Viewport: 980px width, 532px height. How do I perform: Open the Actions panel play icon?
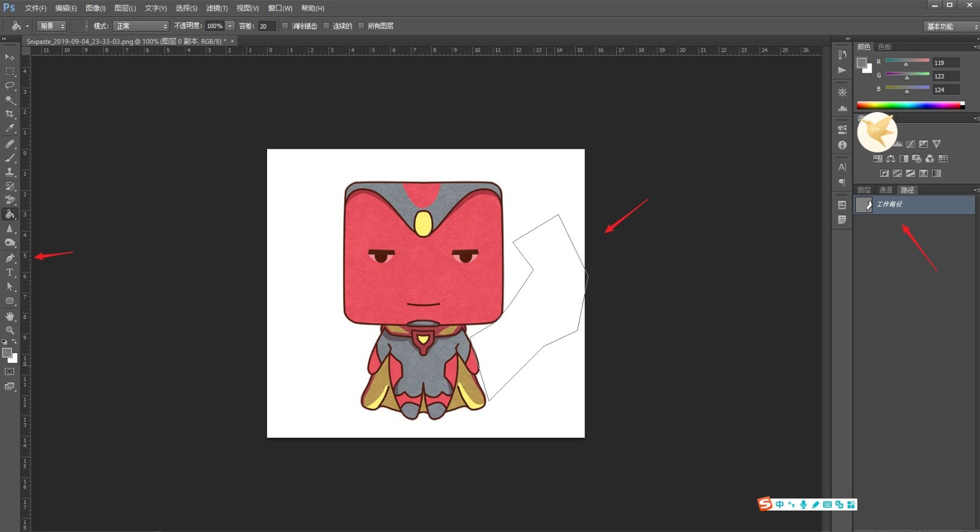[842, 70]
